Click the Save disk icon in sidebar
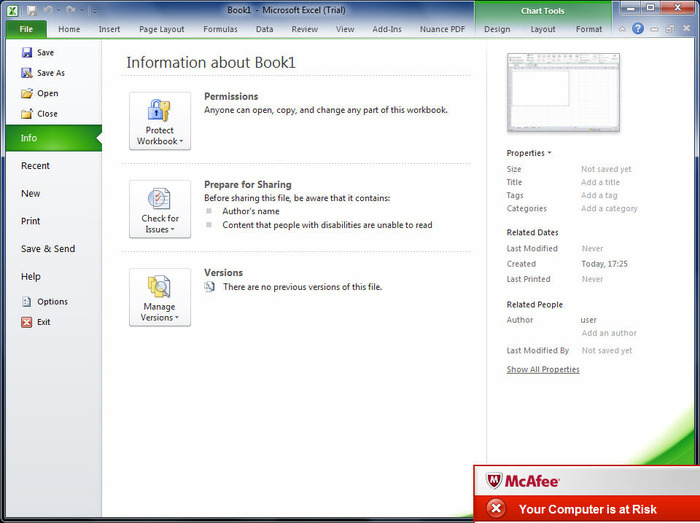This screenshot has height=523, width=700. click(x=27, y=53)
